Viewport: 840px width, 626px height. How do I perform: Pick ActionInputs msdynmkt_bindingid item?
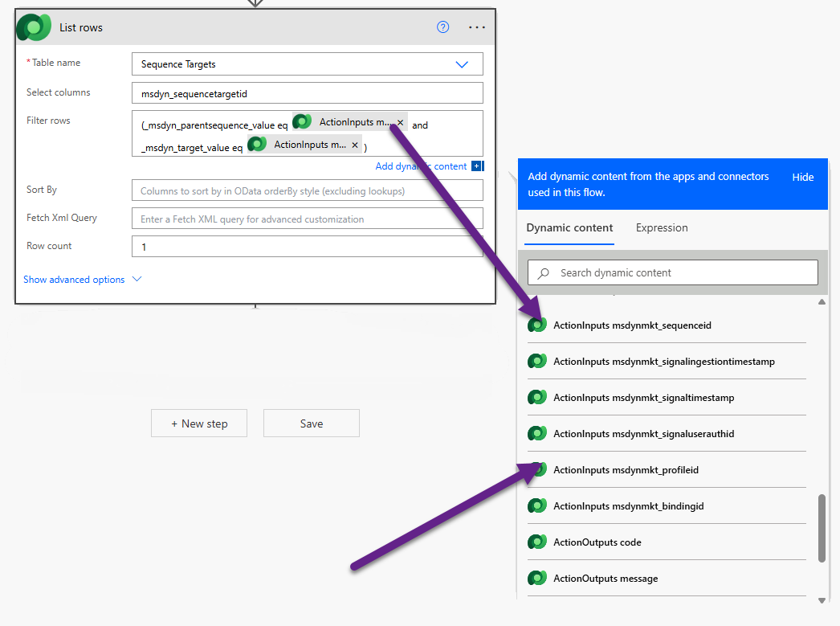tap(628, 506)
